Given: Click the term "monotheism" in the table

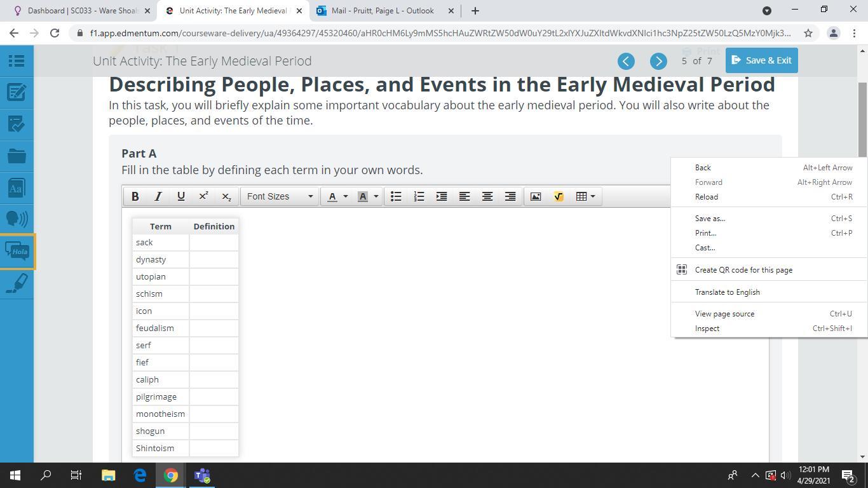Looking at the screenshot, I should tap(160, 414).
